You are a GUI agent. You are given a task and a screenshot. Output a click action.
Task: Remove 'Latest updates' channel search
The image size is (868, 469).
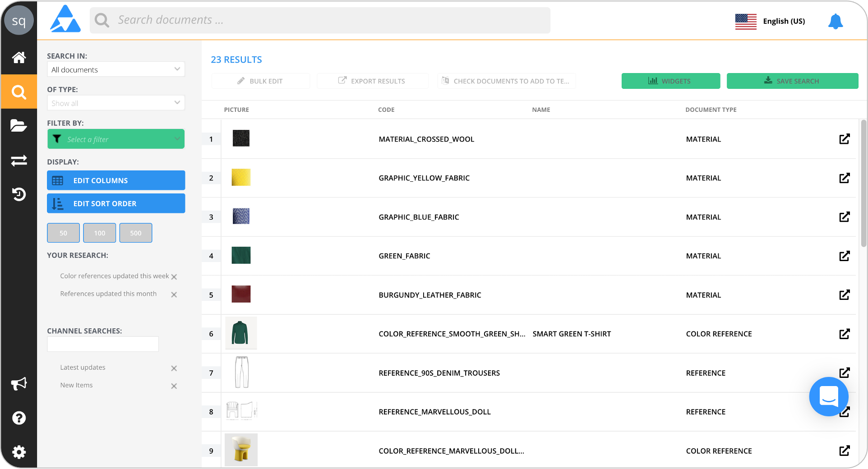[174, 368]
